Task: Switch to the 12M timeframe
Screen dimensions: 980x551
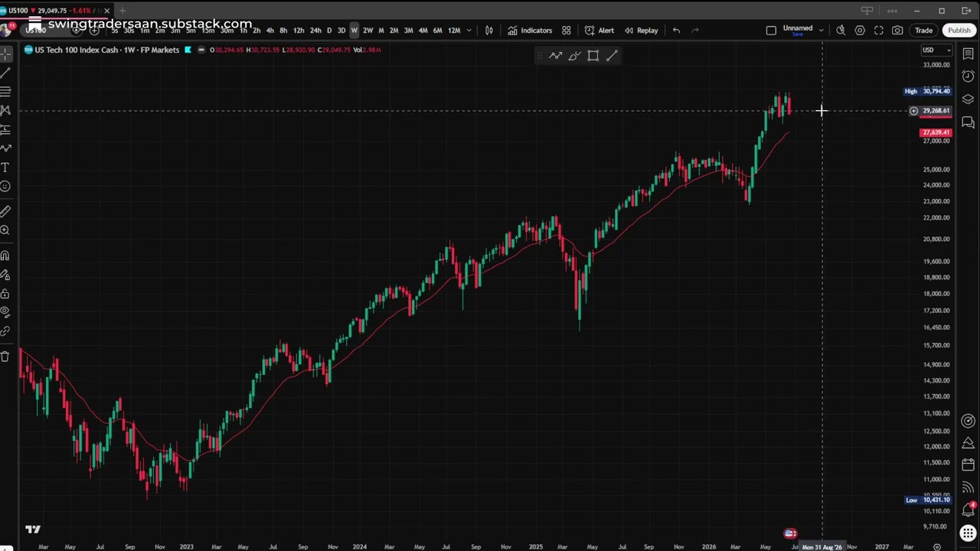Action: tap(454, 31)
